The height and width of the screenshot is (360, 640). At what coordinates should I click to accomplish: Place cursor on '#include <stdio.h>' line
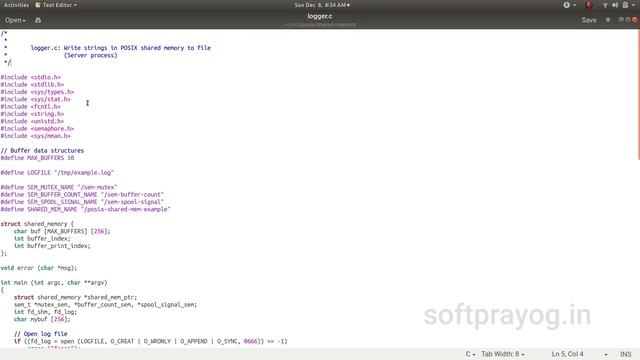point(31,77)
